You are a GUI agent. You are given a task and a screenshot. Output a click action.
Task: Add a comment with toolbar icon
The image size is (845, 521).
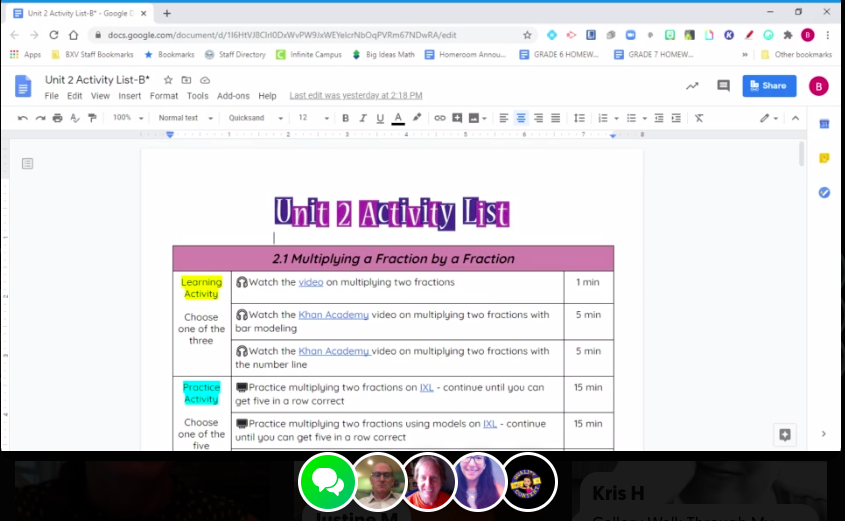tap(457, 118)
